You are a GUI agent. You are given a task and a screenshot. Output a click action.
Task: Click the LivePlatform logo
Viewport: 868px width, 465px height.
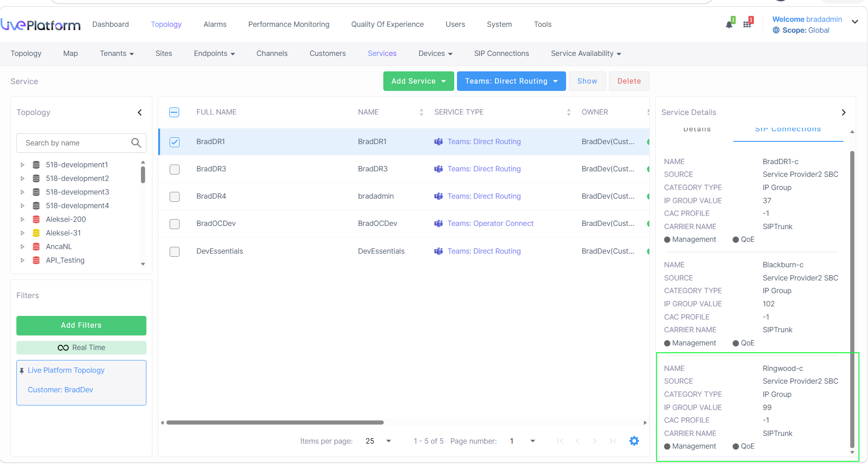[40, 25]
